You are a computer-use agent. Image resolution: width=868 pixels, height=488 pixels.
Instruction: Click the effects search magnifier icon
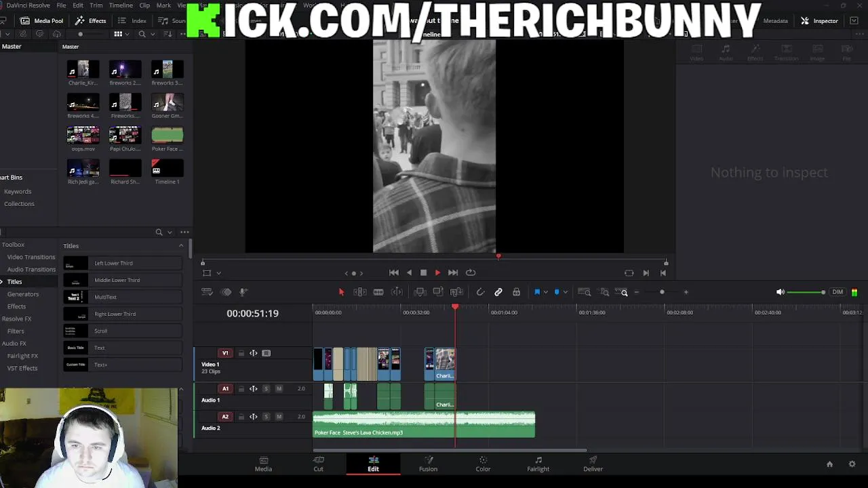pos(159,232)
